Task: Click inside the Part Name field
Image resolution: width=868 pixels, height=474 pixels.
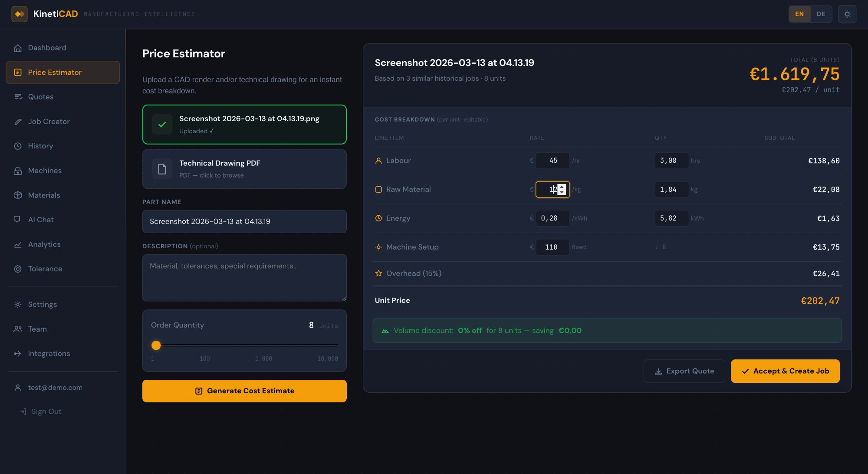Action: [x=244, y=221]
